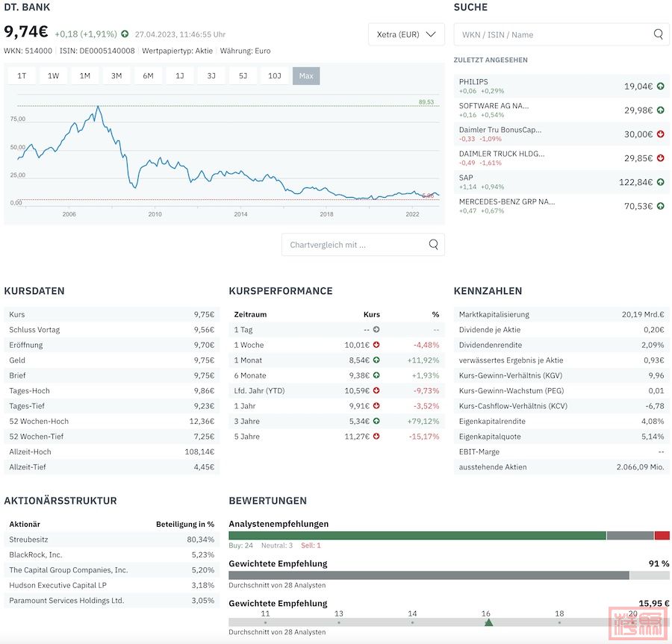Image resolution: width=672 pixels, height=644 pixels.
Task: Click the 89,53 chart high label
Action: pyautogui.click(x=426, y=102)
